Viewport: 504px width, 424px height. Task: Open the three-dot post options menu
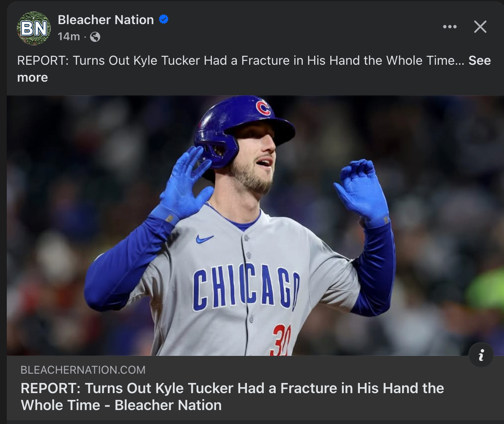(x=449, y=27)
